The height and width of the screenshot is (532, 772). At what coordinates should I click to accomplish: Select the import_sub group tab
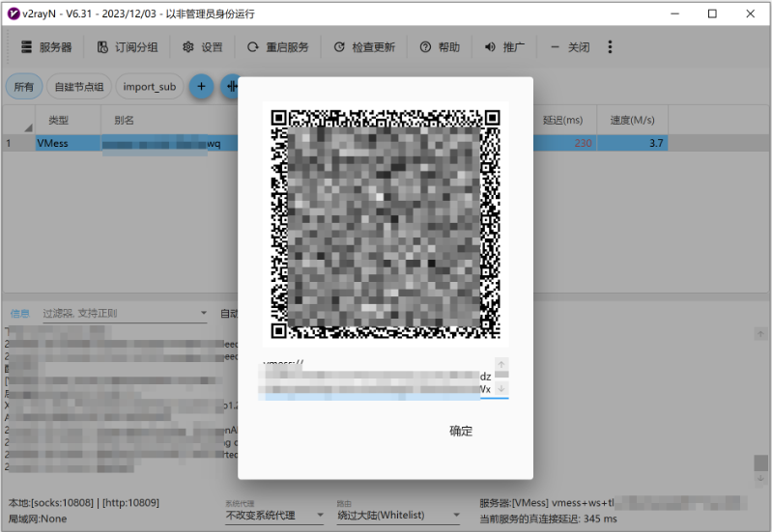pos(149,87)
